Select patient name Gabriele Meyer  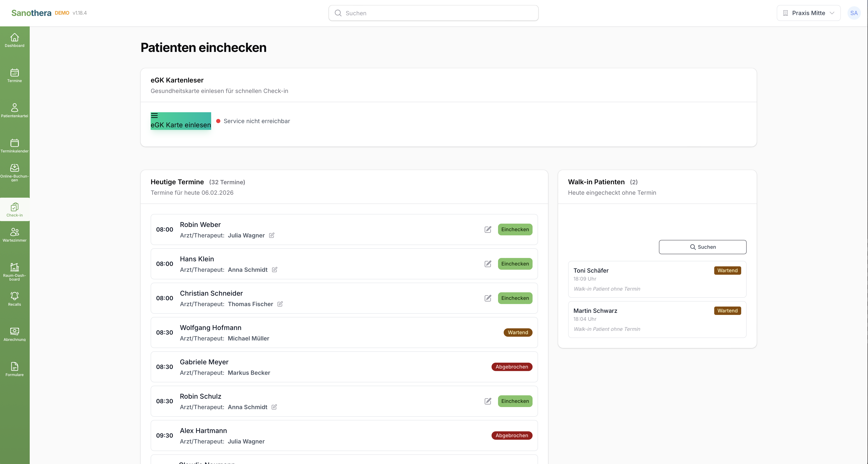204,362
